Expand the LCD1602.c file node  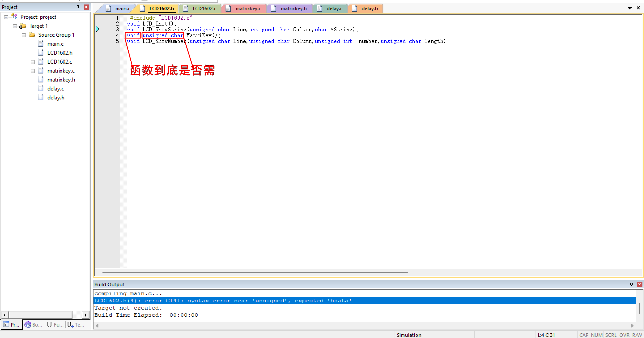33,62
